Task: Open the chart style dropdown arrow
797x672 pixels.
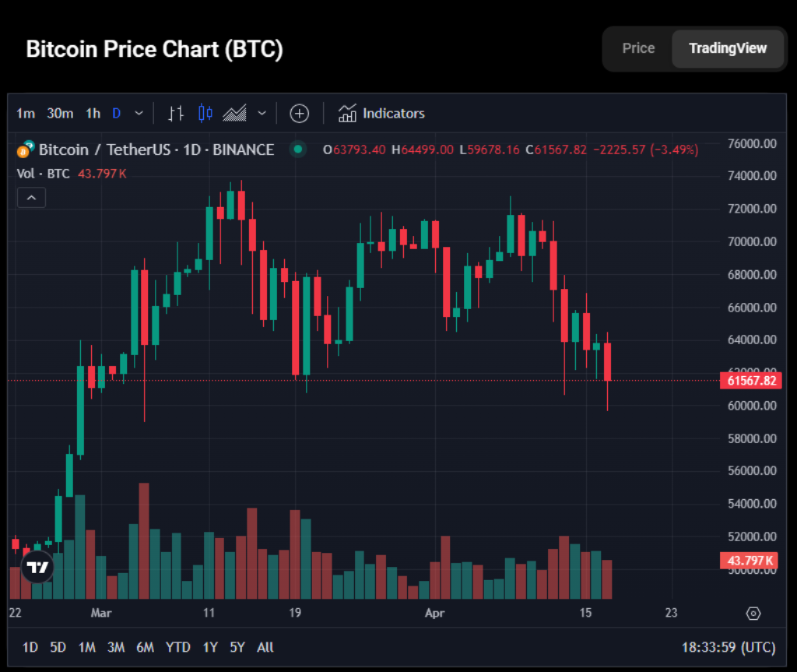Action: pos(262,114)
